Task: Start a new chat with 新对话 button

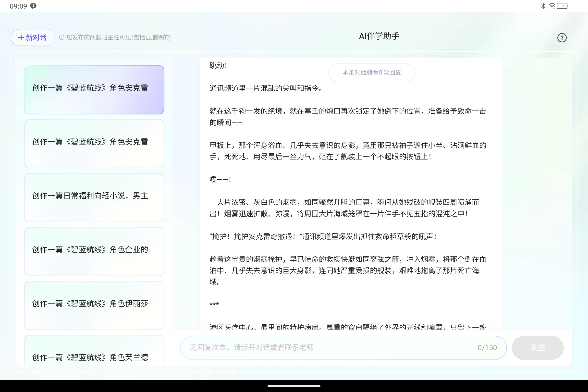Action: point(33,37)
